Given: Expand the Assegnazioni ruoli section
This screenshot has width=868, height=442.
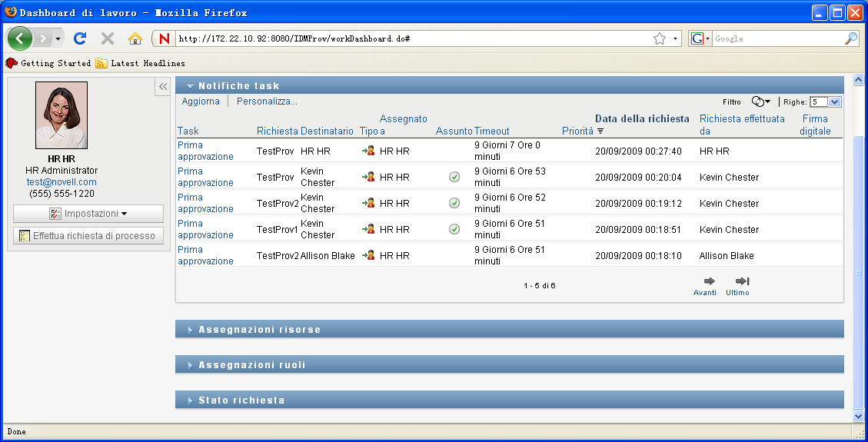Looking at the screenshot, I should tap(191, 365).
